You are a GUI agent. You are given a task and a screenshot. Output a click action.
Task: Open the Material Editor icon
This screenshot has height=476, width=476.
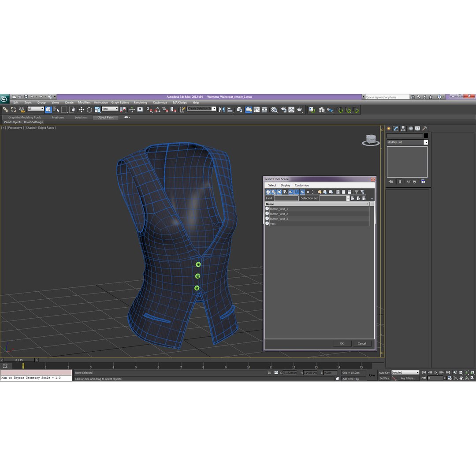[x=274, y=110]
